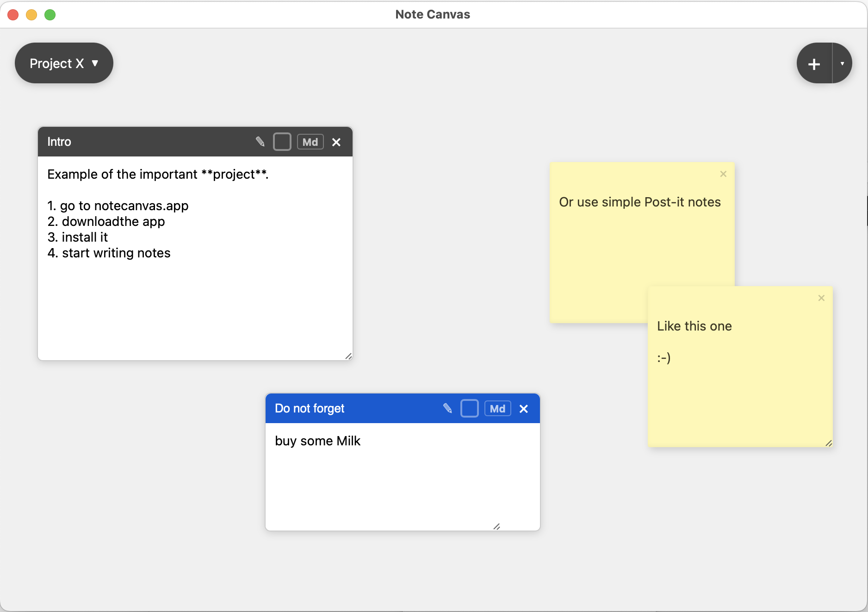Expand the arrow next to the plus button

click(843, 63)
